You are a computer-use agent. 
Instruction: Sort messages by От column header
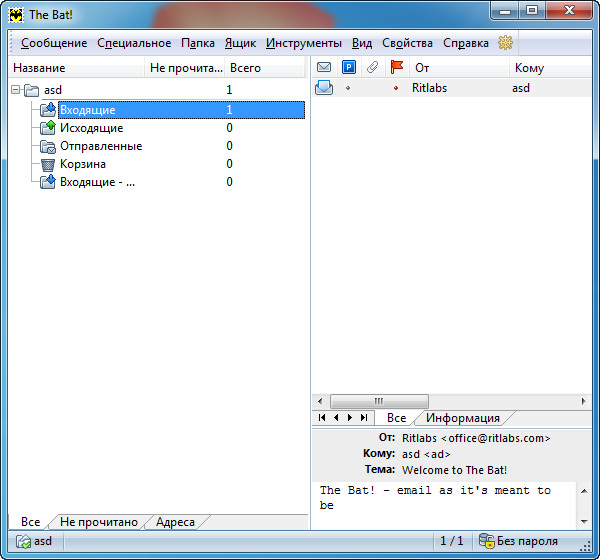[x=459, y=68]
